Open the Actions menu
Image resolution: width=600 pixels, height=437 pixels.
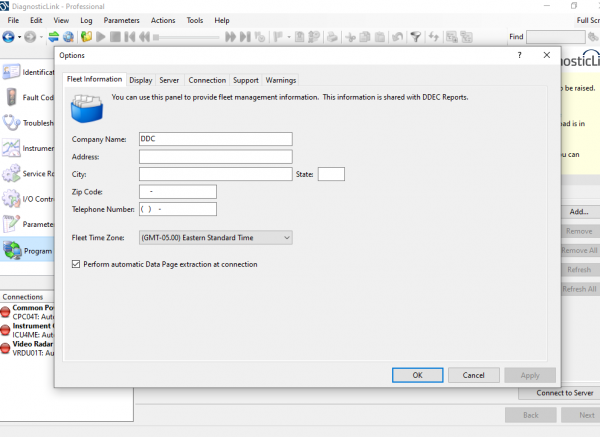pos(163,20)
